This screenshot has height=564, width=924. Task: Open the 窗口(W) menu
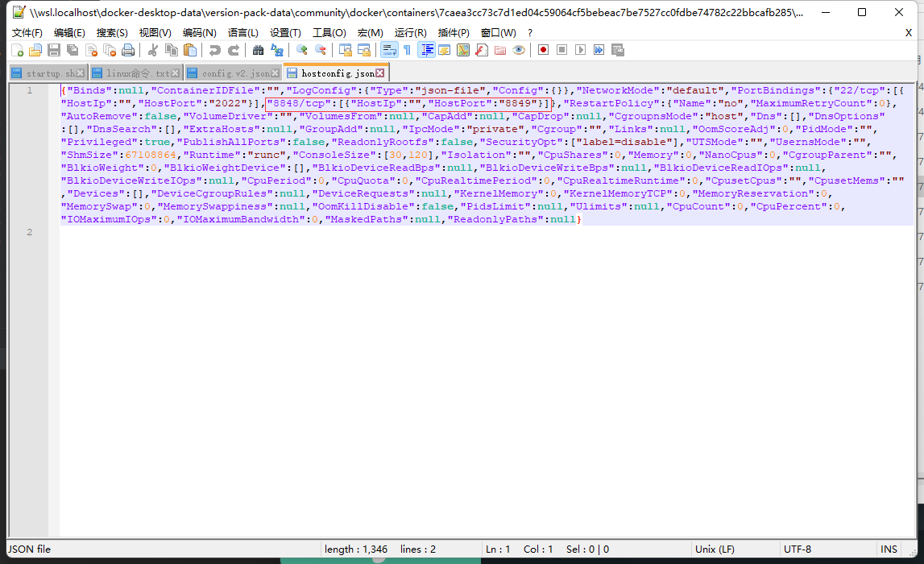pos(499,33)
